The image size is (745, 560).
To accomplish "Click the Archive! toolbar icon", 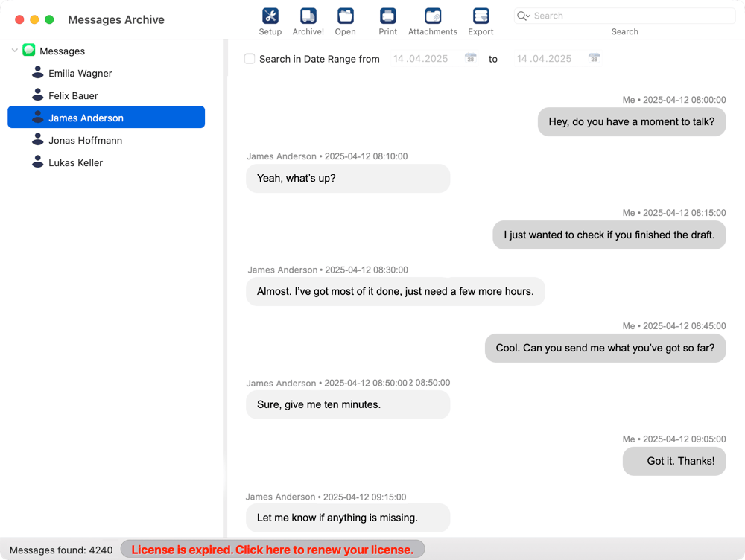I will [x=308, y=16].
